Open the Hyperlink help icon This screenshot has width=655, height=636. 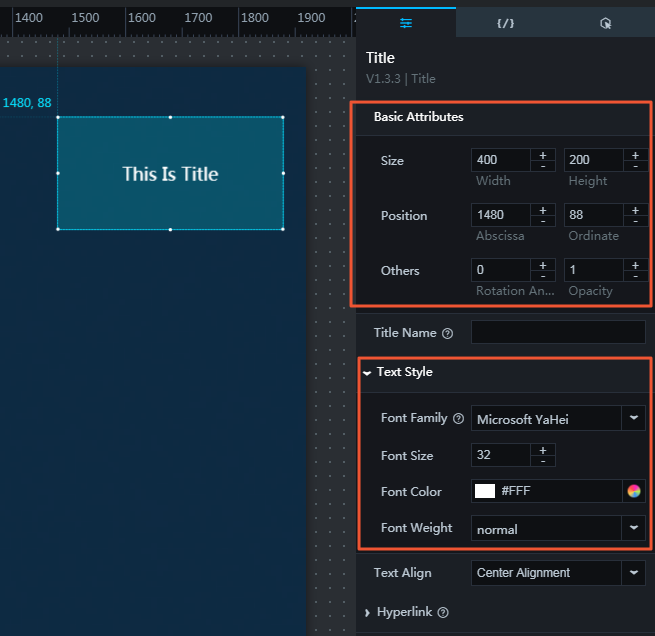[443, 613]
